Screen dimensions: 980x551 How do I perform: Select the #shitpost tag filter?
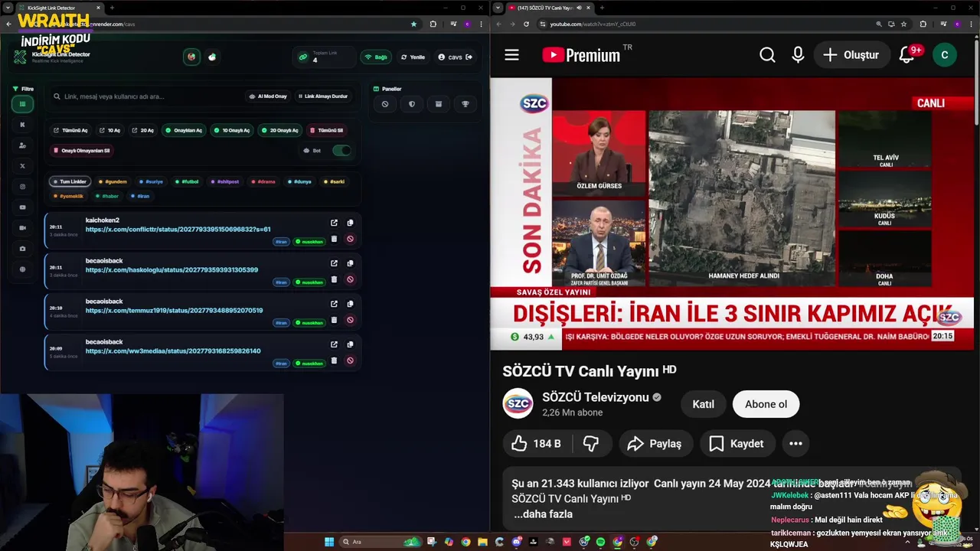coord(224,181)
